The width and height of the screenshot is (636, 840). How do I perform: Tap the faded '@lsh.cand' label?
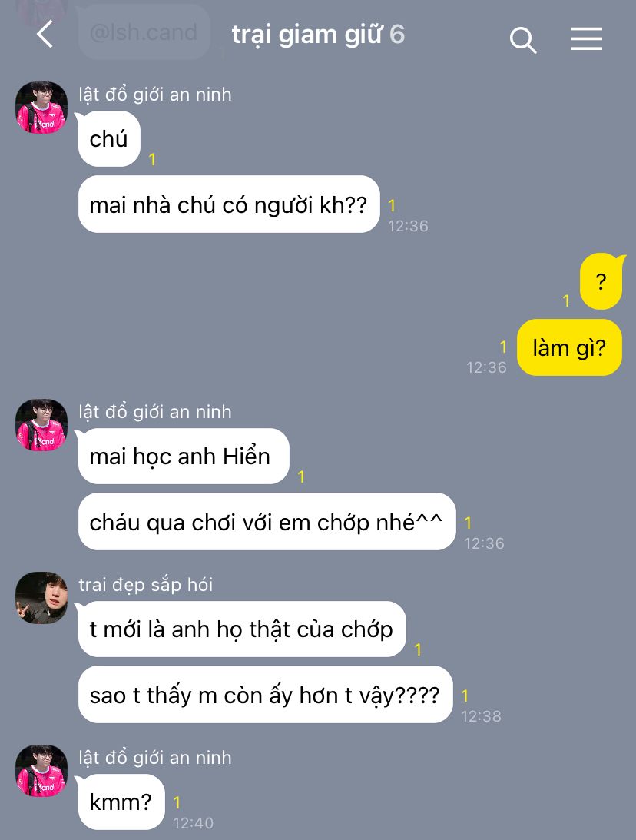click(x=144, y=32)
